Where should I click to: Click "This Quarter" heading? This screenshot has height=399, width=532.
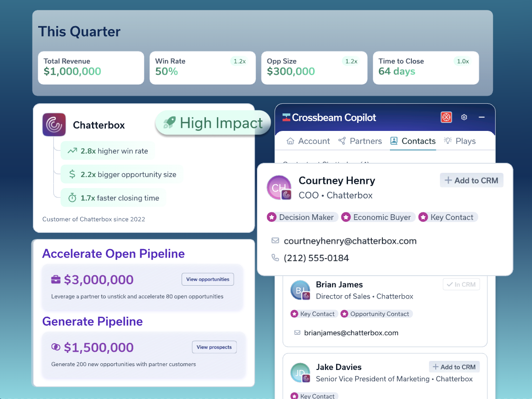point(79,31)
